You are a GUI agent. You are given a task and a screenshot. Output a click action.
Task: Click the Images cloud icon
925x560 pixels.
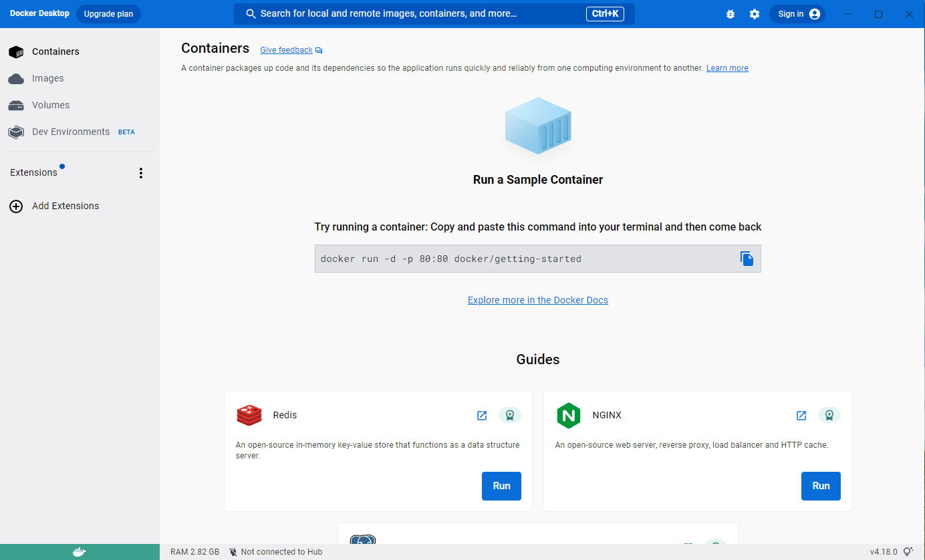coord(16,79)
